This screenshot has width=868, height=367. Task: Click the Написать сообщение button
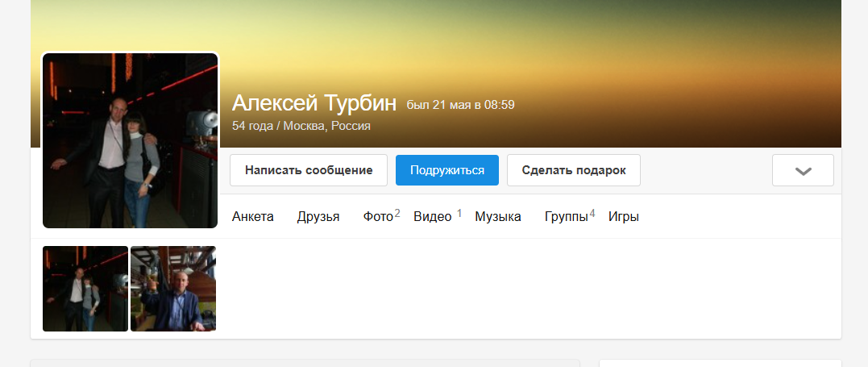pyautogui.click(x=309, y=170)
